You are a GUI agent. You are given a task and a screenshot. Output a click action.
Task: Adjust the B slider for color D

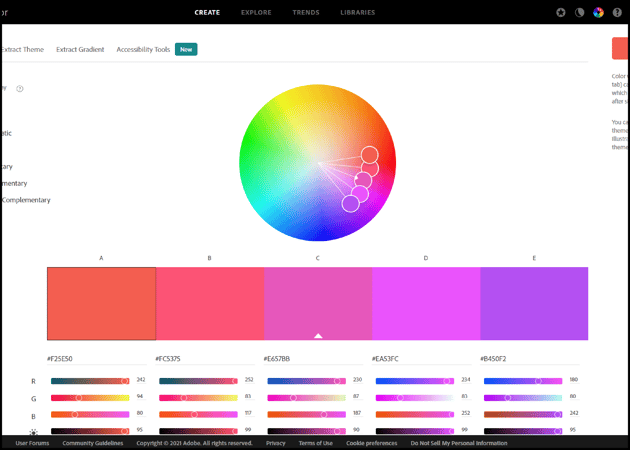[415, 414]
